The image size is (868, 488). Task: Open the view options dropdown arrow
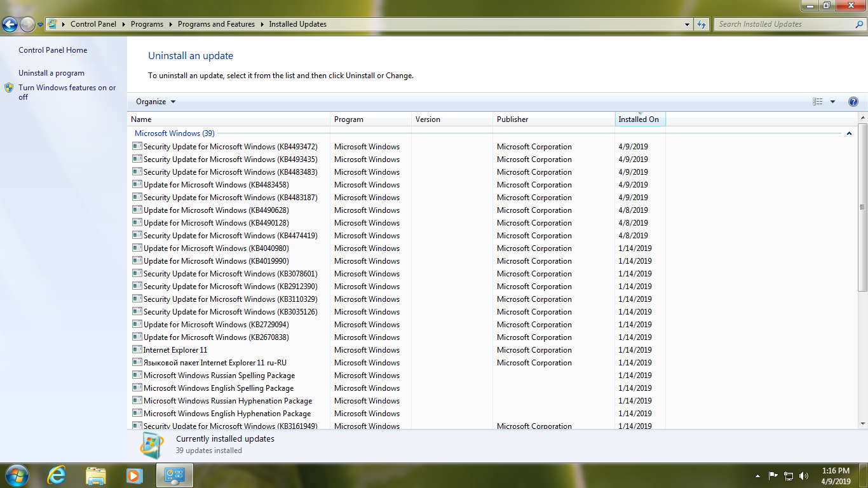(832, 102)
